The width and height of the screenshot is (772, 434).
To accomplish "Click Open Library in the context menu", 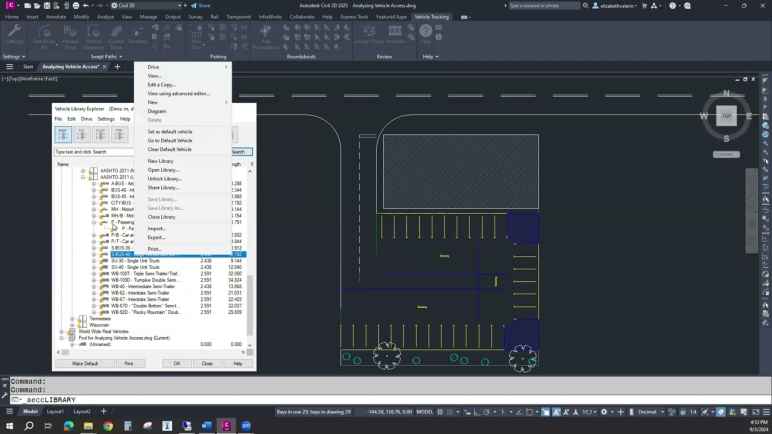I will coord(163,170).
